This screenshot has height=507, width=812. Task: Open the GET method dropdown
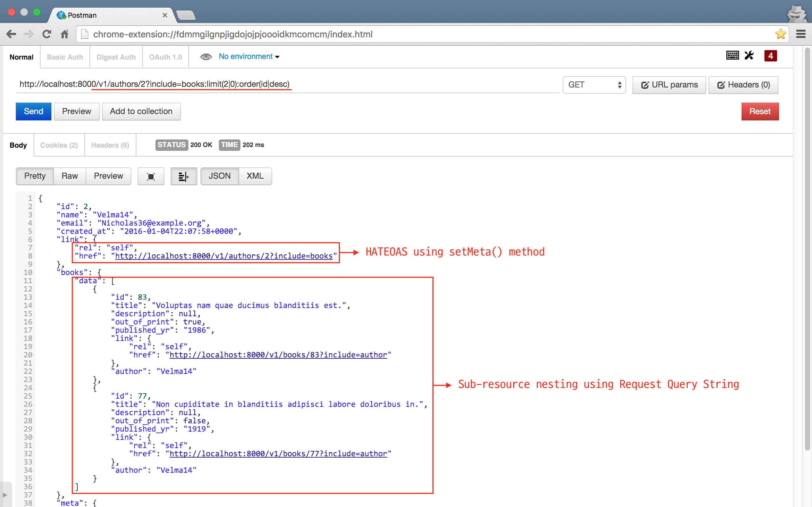594,85
